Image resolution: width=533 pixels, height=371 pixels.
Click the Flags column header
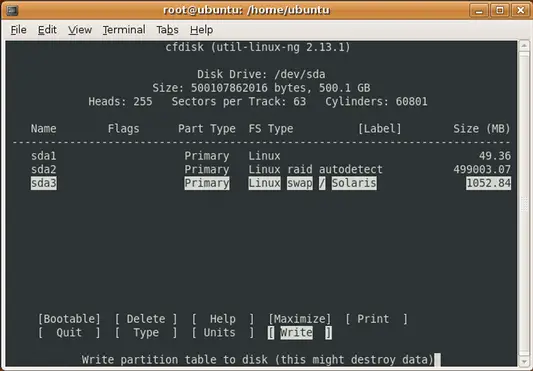click(123, 129)
